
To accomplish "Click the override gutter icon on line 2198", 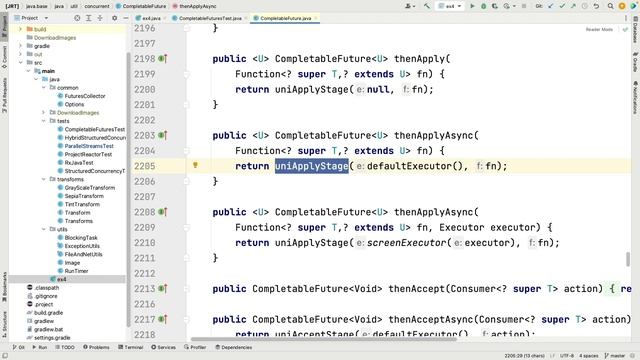I will coord(162,59).
